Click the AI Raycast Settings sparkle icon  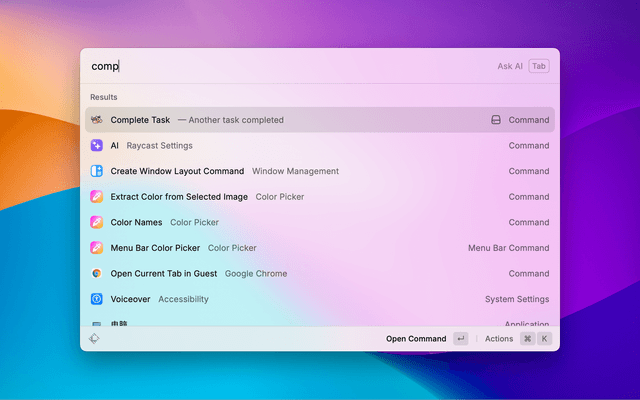tap(97, 145)
